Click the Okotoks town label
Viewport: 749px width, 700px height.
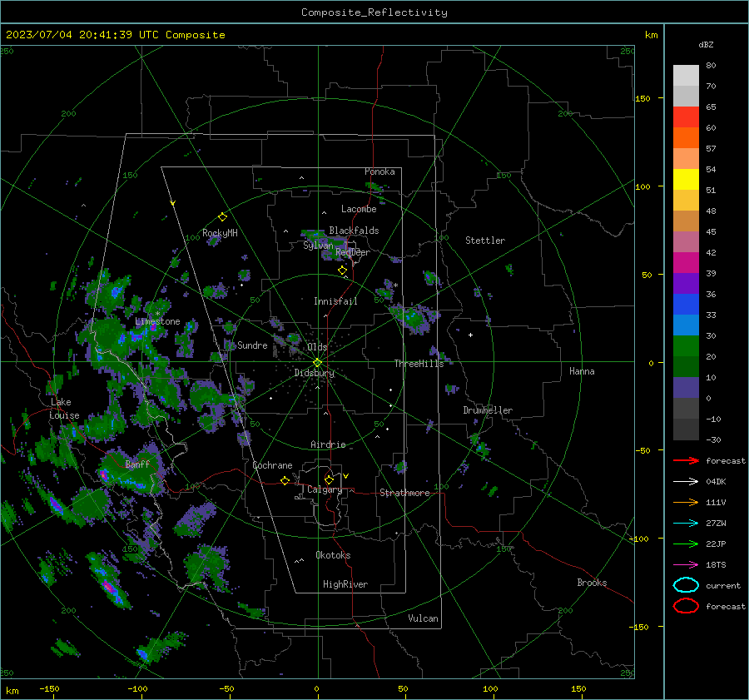pyautogui.click(x=333, y=555)
